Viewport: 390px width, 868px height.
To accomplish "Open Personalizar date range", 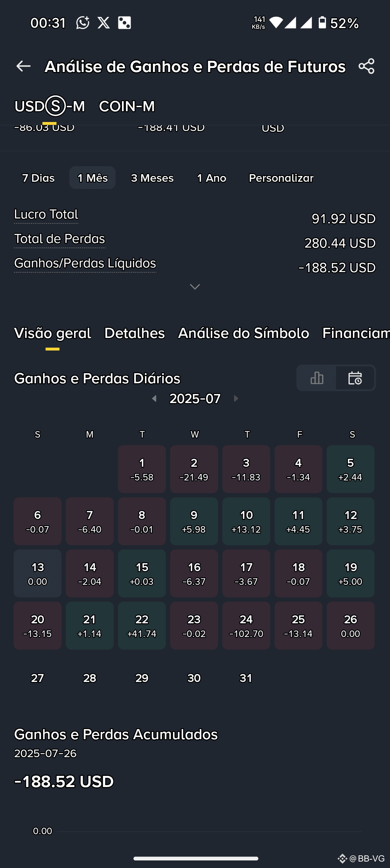I will (281, 178).
